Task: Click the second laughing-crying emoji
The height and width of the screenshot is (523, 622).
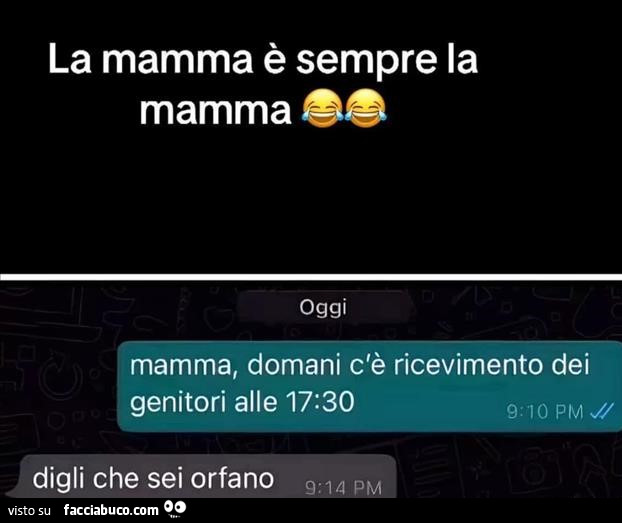Action: pyautogui.click(x=365, y=108)
